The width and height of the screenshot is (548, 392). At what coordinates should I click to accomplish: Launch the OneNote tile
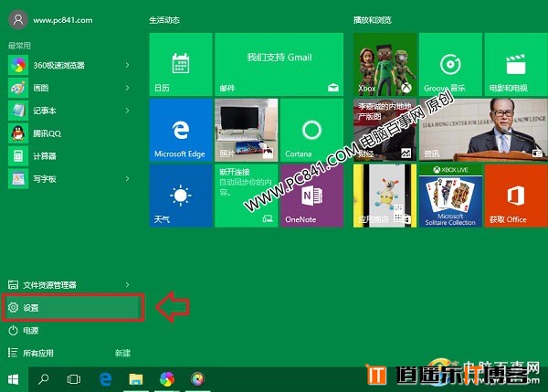point(311,196)
